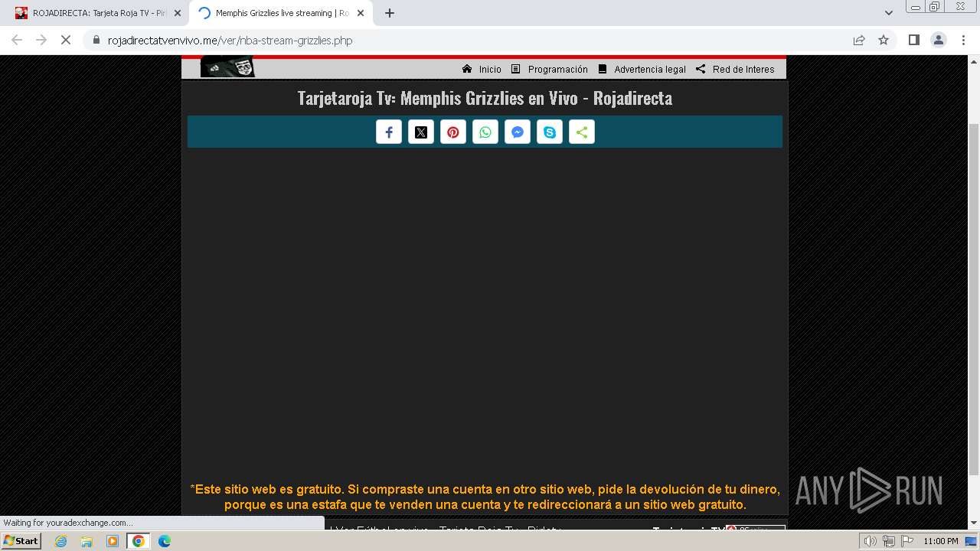Select Chrome in the taskbar
This screenshot has width=980, height=551.
(139, 541)
